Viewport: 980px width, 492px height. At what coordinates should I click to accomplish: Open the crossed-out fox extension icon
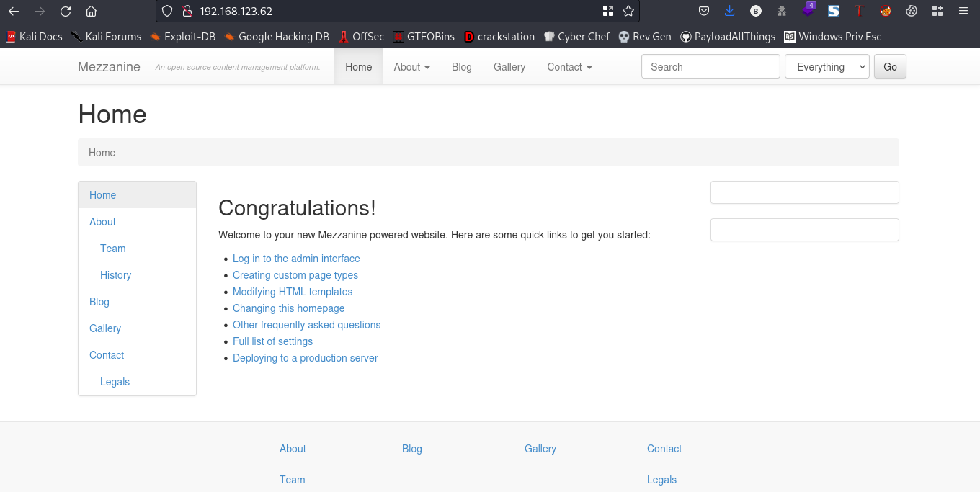(886, 11)
